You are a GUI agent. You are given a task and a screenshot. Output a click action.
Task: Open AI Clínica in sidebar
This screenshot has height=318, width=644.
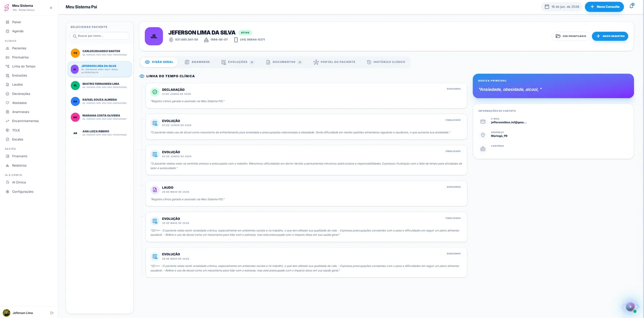pyautogui.click(x=19, y=183)
